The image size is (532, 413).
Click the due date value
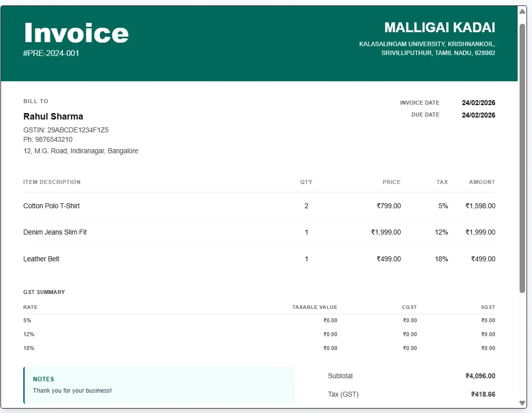pos(478,115)
